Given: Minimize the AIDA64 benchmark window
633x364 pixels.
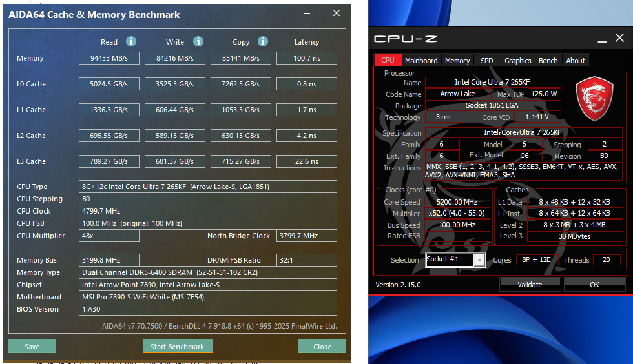Looking at the screenshot, I should tap(307, 14).
